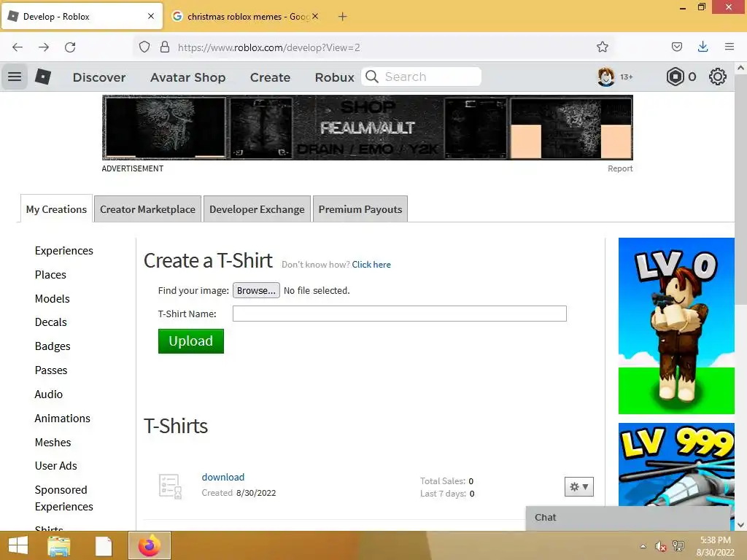Open the Chat panel bar

628,518
